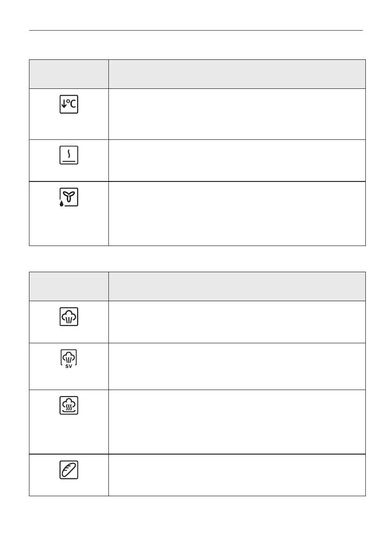This screenshot has width=392, height=557.
Task: Click the blank cell next to the bread icon
Action: pos(236,475)
